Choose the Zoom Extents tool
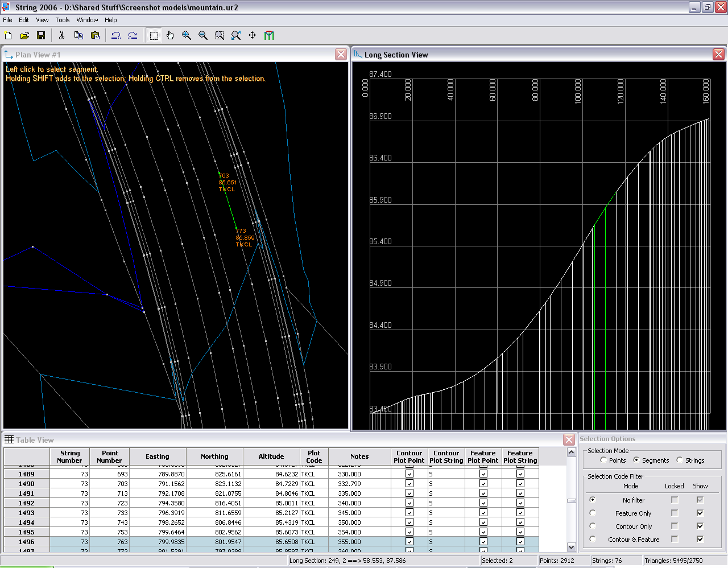The height and width of the screenshot is (568, 728). [236, 35]
